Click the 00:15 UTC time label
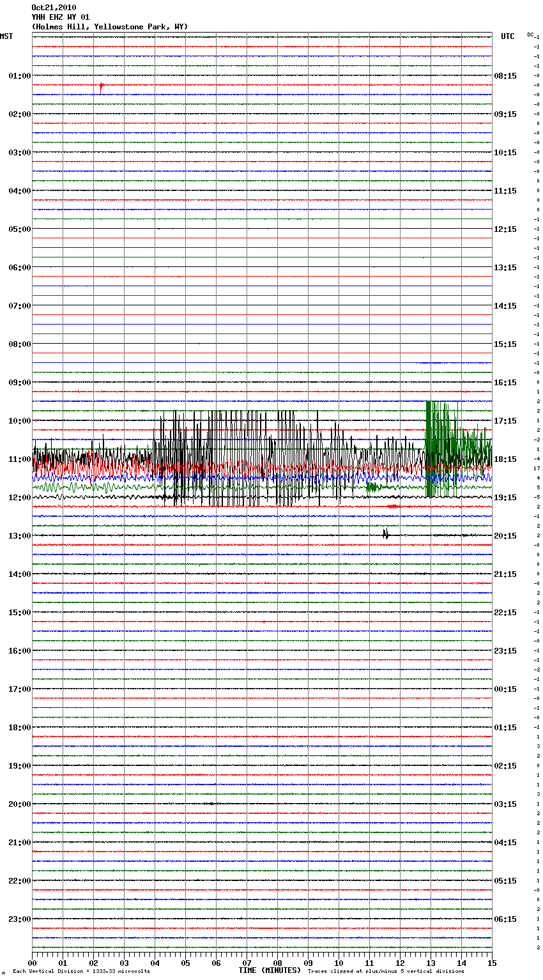Screen dimensions: 543x980 click(505, 689)
